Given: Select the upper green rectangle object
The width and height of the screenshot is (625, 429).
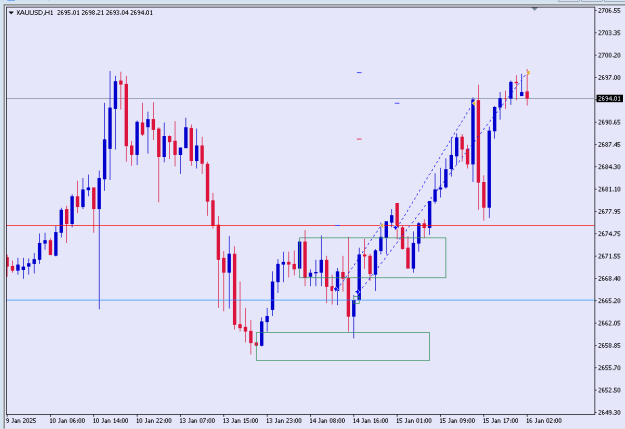Looking at the screenshot, I should (x=372, y=258).
